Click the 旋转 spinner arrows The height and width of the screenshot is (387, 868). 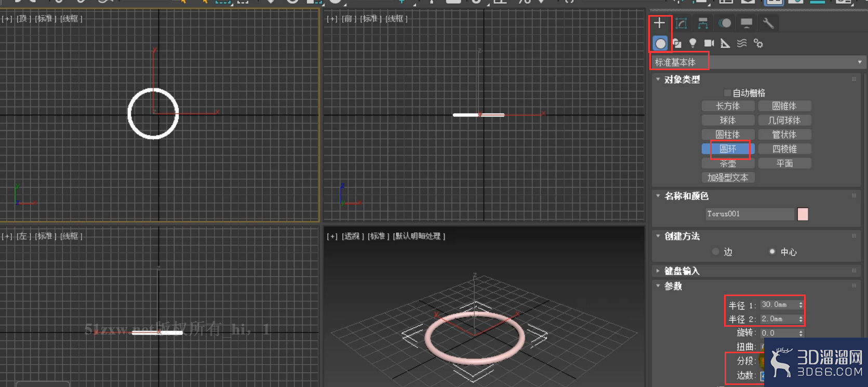coord(801,333)
